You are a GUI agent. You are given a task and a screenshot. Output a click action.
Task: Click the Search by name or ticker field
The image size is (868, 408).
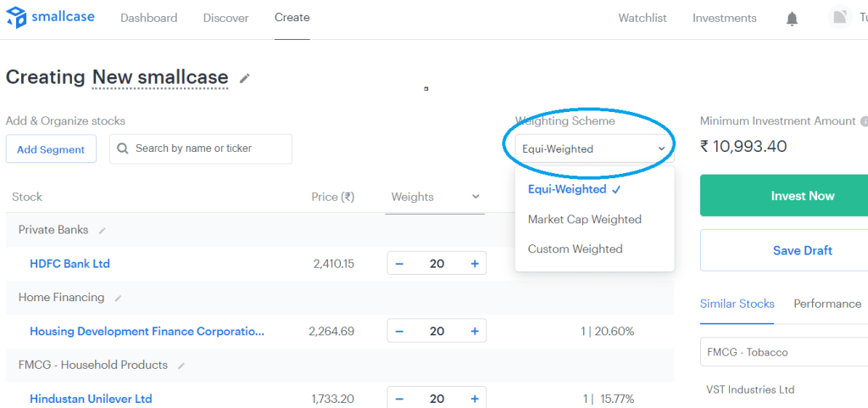pos(200,149)
